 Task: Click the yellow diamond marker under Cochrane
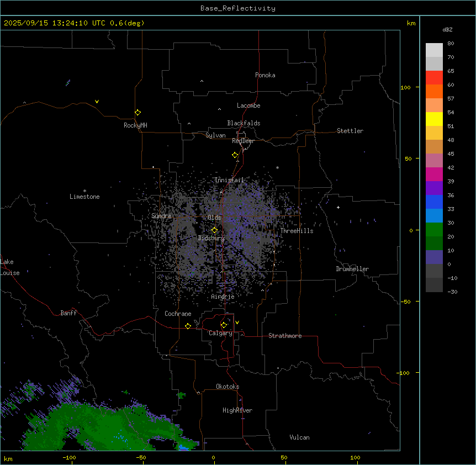coord(188,326)
